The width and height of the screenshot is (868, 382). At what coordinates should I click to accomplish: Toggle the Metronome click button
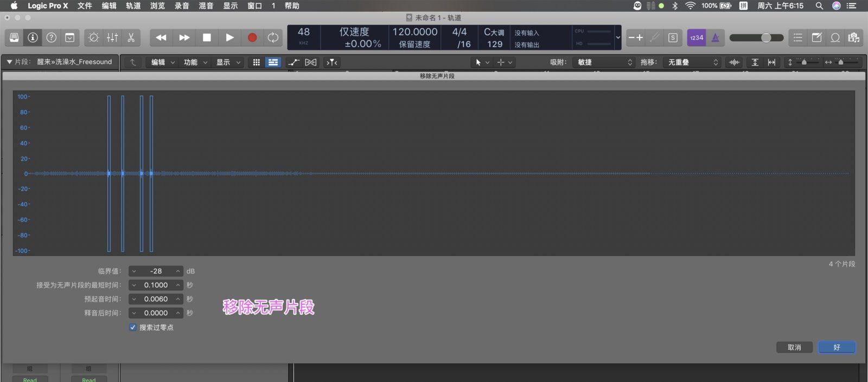click(x=716, y=37)
